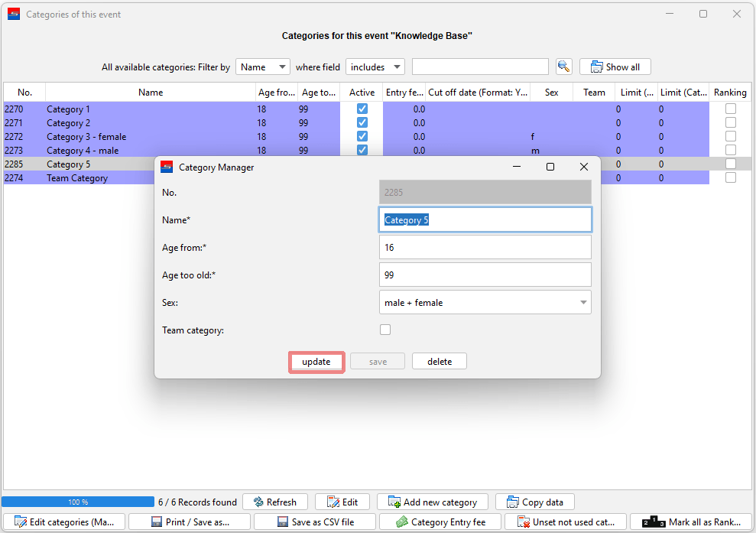Click the Copy data button
The image size is (756, 533).
pos(534,502)
